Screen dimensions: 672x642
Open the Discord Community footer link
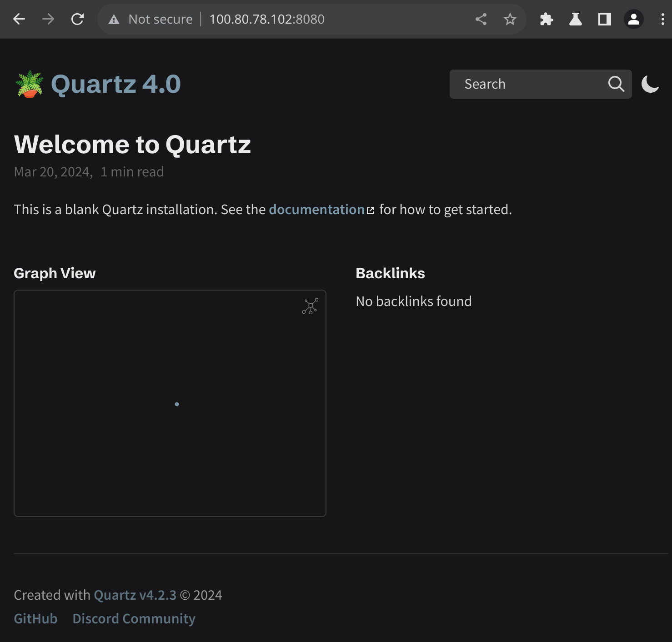(134, 619)
